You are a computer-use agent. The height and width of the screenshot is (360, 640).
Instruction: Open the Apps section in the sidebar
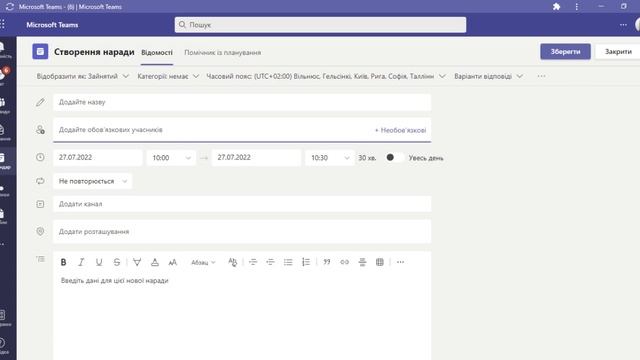click(4, 318)
